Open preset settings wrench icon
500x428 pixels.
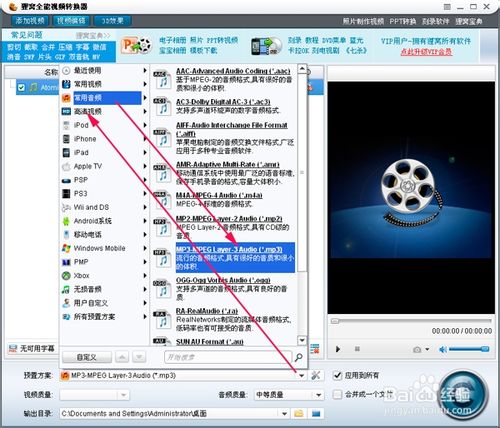316,376
